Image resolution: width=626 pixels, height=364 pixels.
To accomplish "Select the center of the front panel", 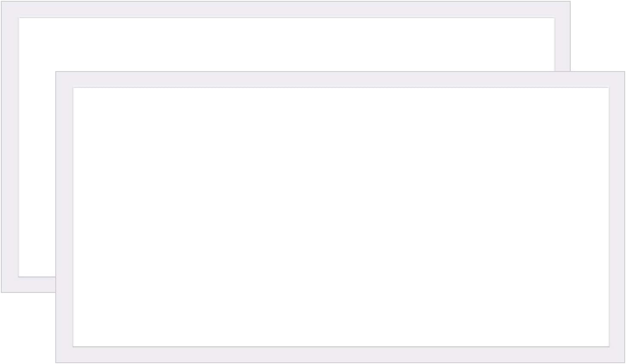I will [x=340, y=217].
